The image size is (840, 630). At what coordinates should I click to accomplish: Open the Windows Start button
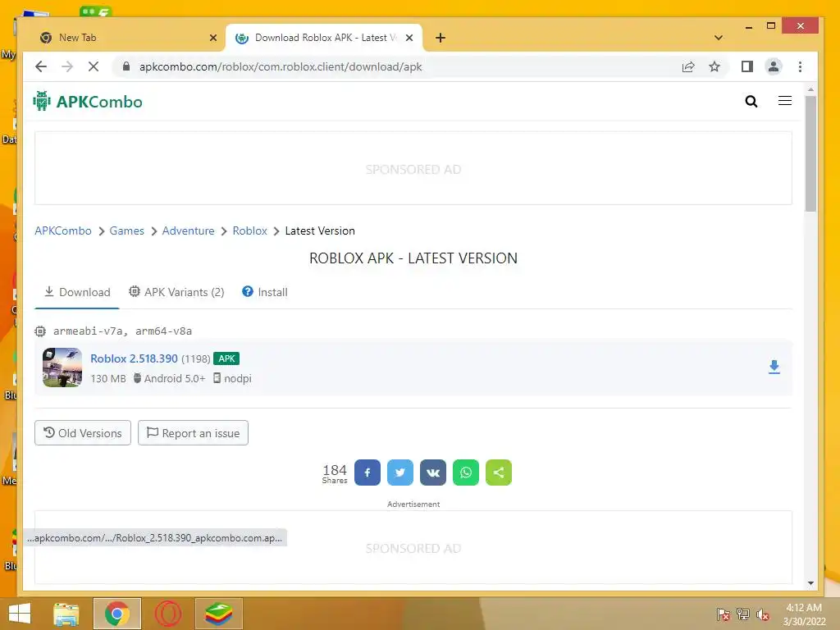point(20,614)
